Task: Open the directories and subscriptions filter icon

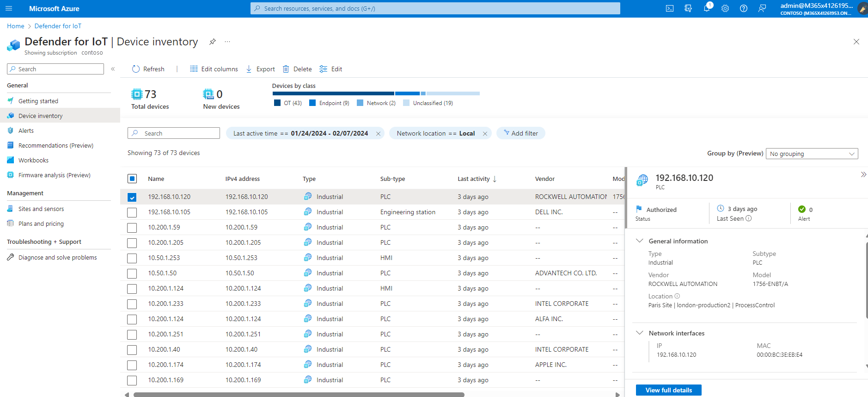Action: coord(688,8)
